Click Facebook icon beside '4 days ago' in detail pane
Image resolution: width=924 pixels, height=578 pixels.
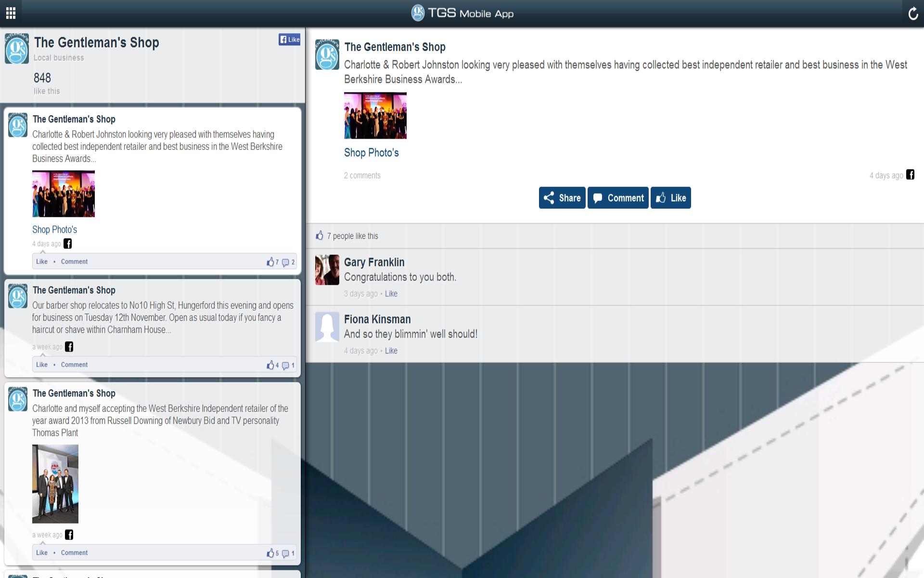(910, 174)
